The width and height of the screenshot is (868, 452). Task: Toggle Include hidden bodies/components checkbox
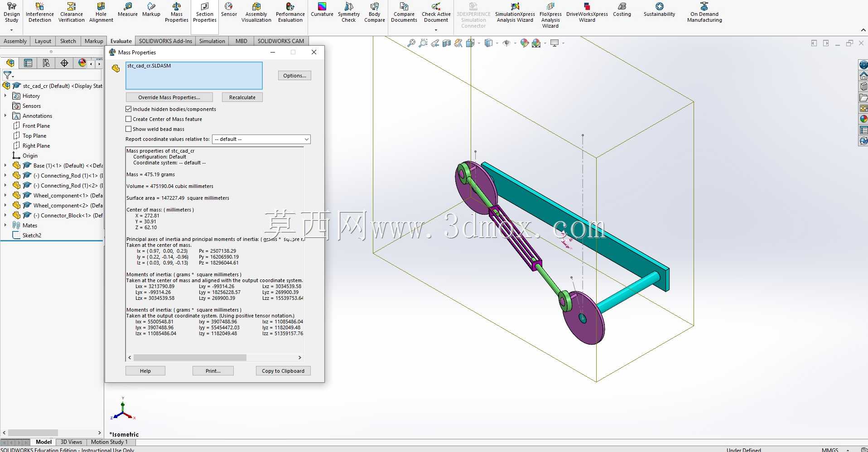pyautogui.click(x=129, y=109)
